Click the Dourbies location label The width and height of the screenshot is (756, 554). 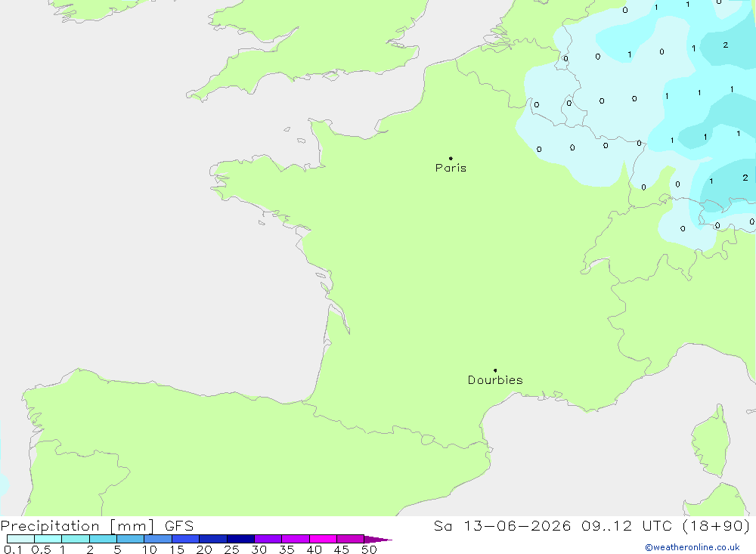(495, 380)
